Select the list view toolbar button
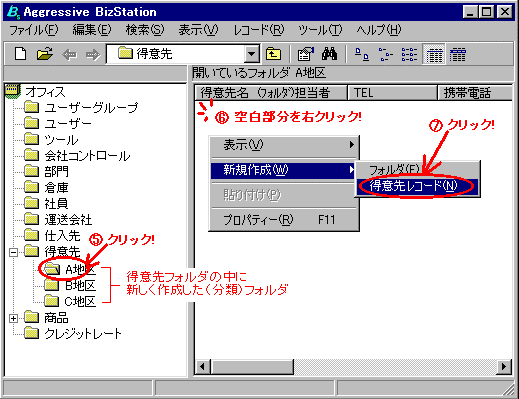This screenshot has width=519, height=399. [410, 54]
